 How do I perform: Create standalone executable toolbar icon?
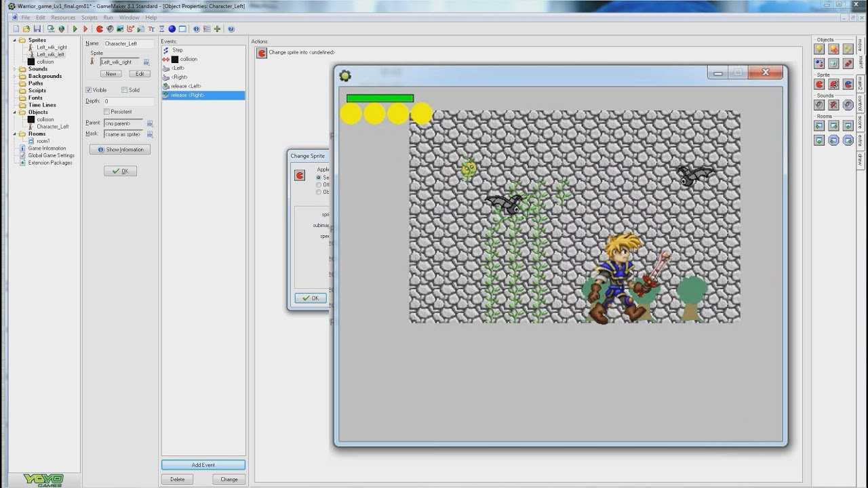[51, 29]
